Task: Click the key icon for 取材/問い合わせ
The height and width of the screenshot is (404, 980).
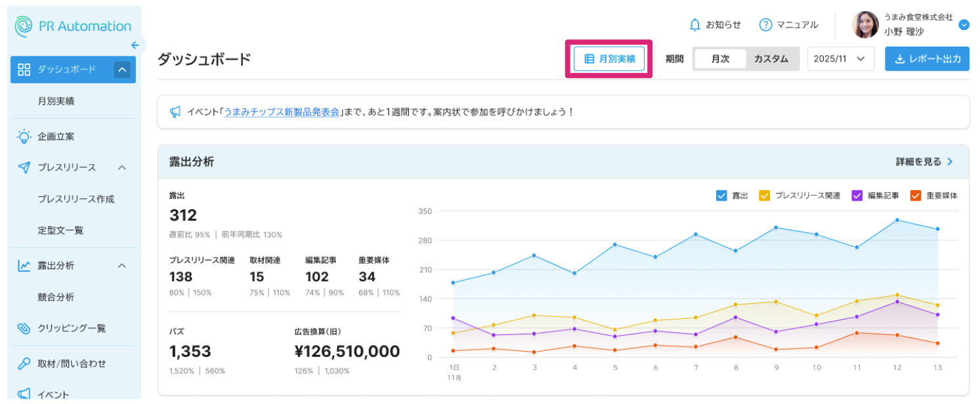Action: [24, 363]
